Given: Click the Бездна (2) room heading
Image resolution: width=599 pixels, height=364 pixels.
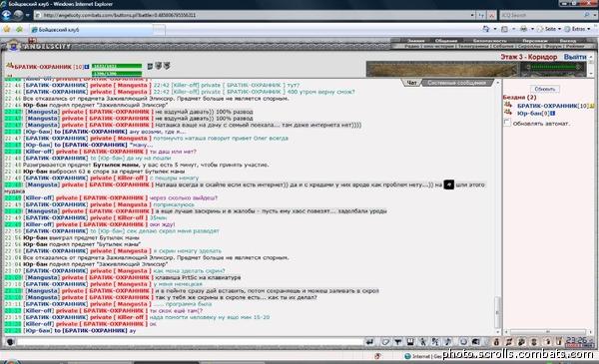Looking at the screenshot, I should (519, 98).
